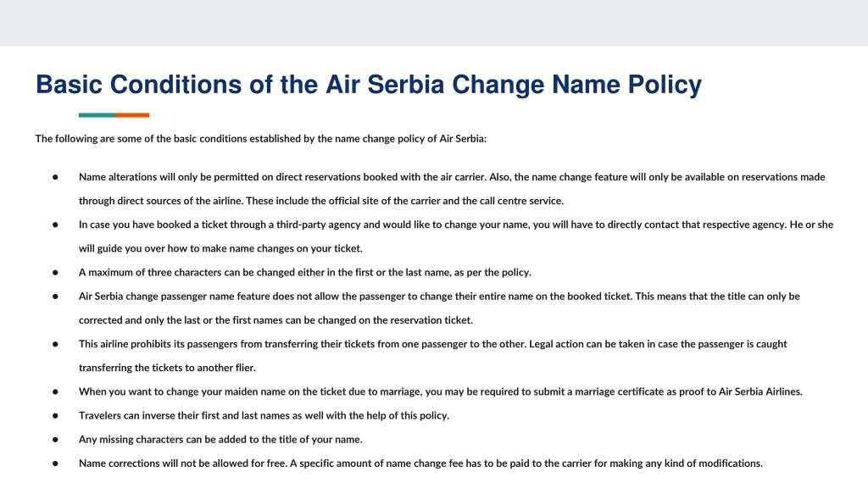Click the sentence about submitting a marriage certificate
The height and width of the screenshot is (488, 868).
tap(441, 391)
